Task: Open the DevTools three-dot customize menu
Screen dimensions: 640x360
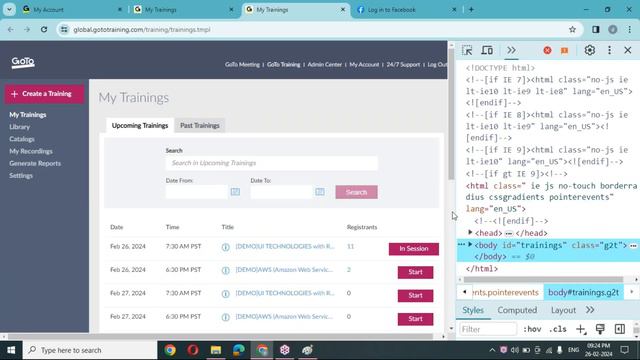Action: click(609, 50)
